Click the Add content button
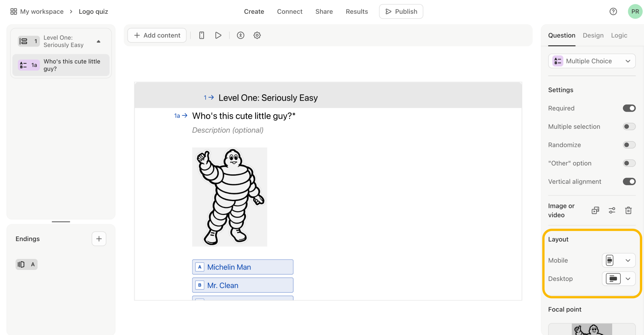This screenshot has width=644, height=335. pyautogui.click(x=157, y=35)
